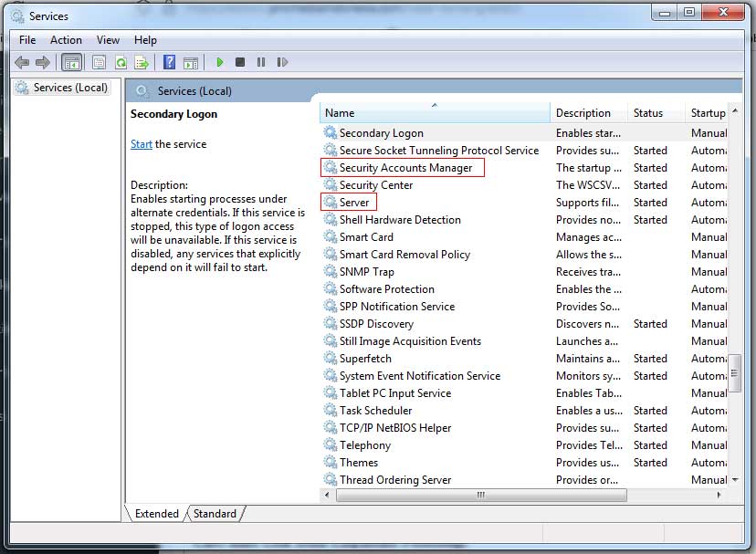Screen dimensions: 756x554
Task: Click the Restart Service toolbar button
Action: coord(282,63)
